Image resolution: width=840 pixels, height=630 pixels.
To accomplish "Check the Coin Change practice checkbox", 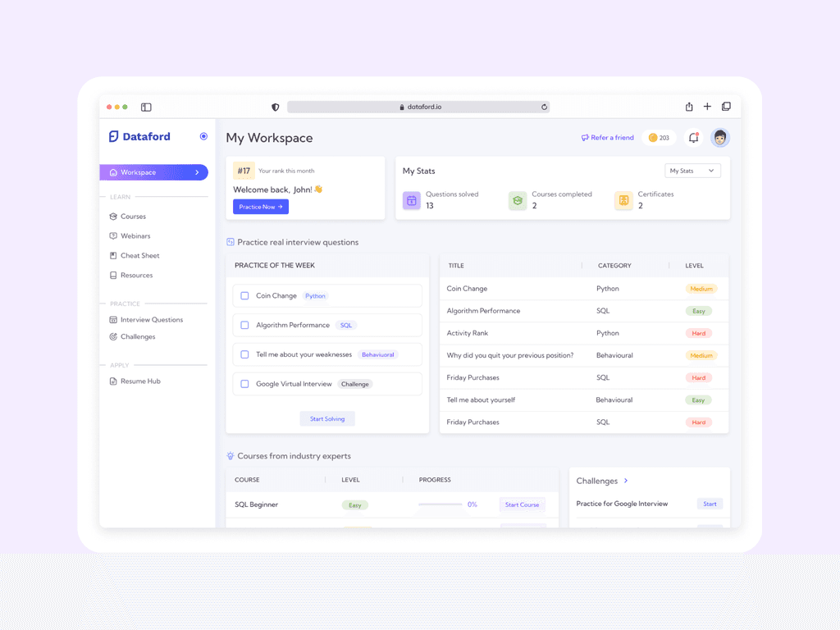I will (244, 295).
